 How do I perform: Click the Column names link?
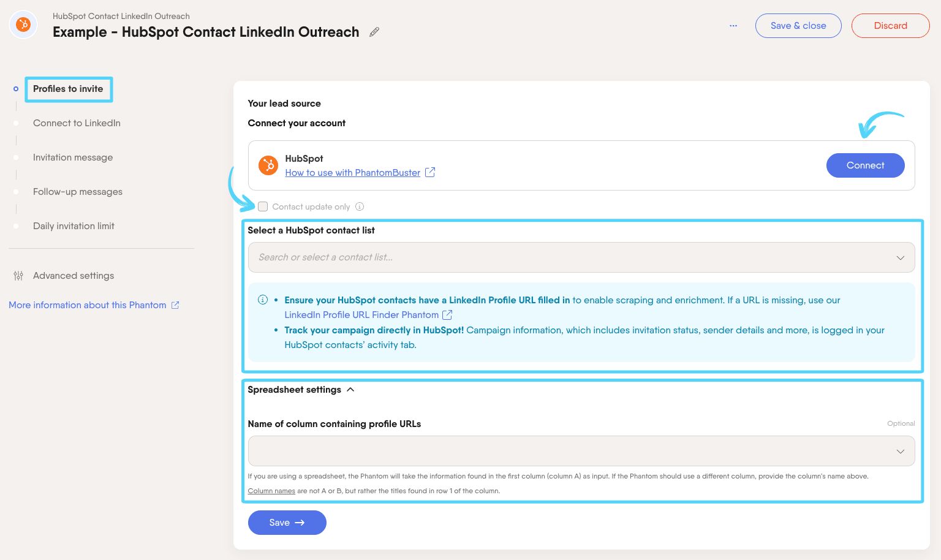[271, 491]
